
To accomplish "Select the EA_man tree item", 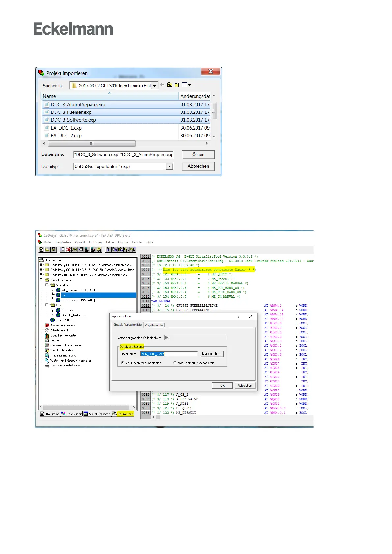I will (67, 310).
